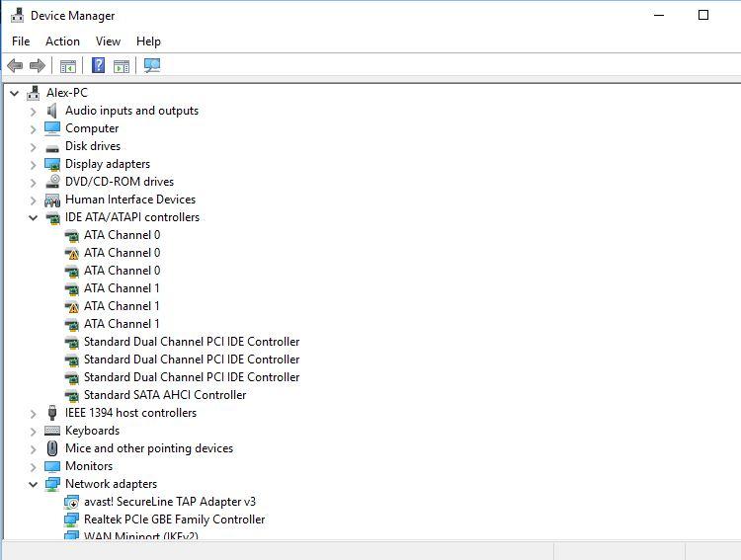The image size is (741, 560).
Task: Expand Mice and other pointing devices
Action: pyautogui.click(x=33, y=449)
